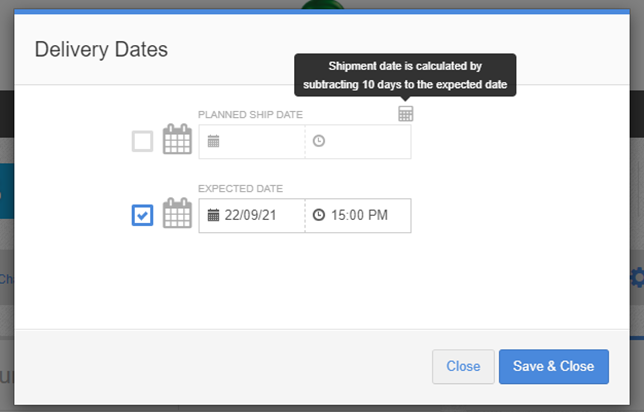The width and height of the screenshot is (644, 412).
Task: Click the partially hidden gear icon
Action: pos(637,278)
